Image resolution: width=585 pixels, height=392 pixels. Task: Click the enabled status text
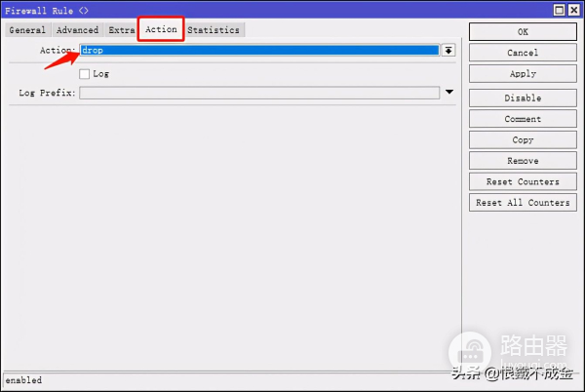point(23,380)
